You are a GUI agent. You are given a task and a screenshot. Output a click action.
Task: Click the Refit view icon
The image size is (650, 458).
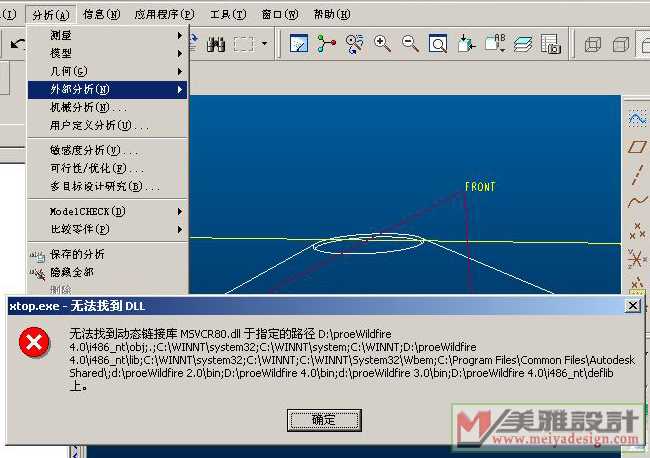click(x=438, y=44)
